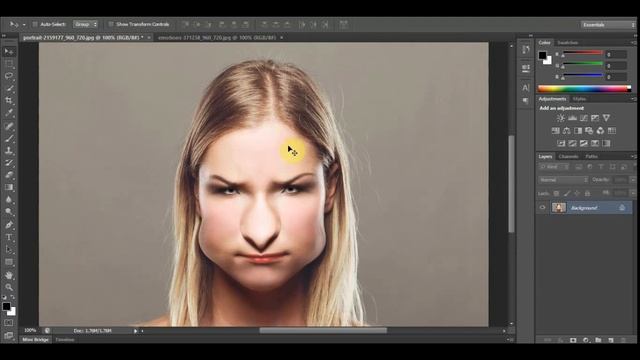Screen dimensions: 640x360
Task: Select the Zoom tool
Action: coord(9,287)
